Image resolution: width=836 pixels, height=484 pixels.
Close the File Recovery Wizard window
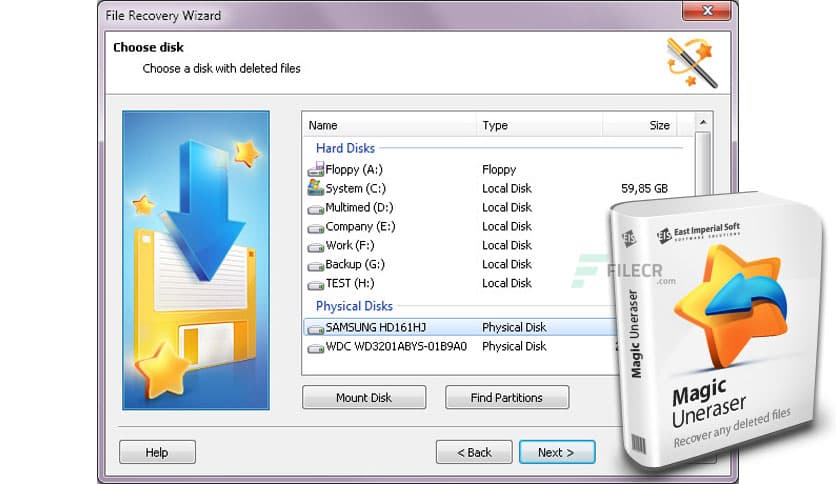(x=707, y=11)
